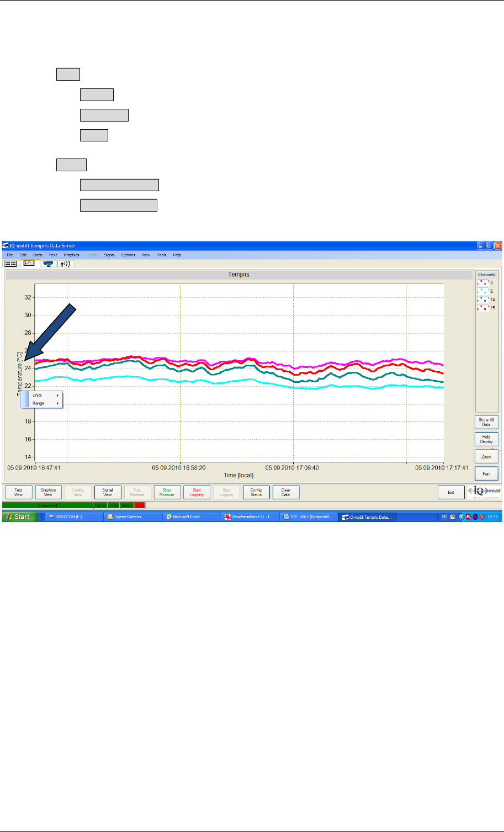504x832 pixels.
Task: Click channel 14 teal legend swatch
Action: coord(482,299)
